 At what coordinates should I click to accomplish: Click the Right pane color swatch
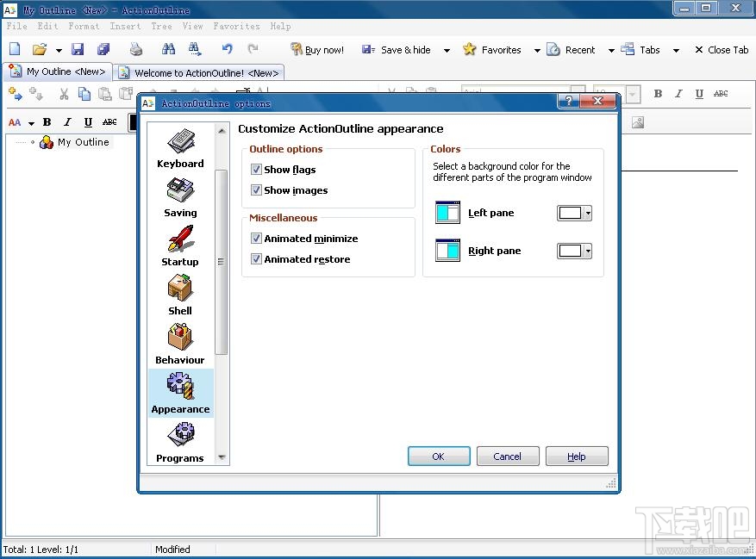(x=571, y=251)
